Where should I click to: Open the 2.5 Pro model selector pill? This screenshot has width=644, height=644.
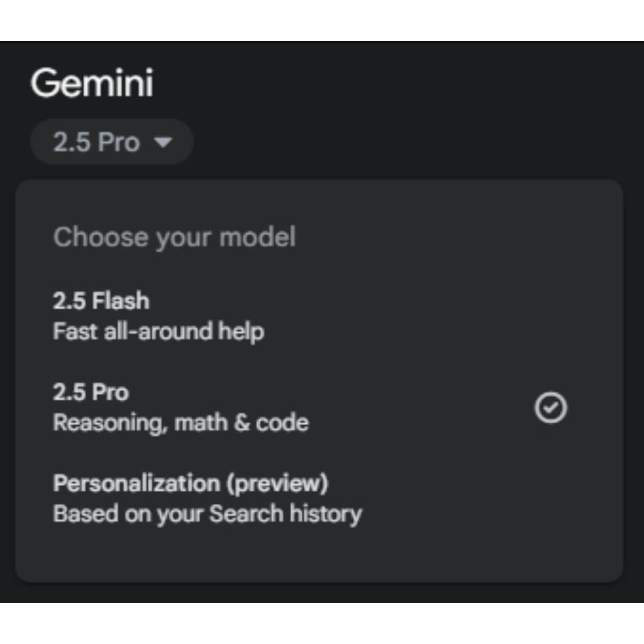111,142
